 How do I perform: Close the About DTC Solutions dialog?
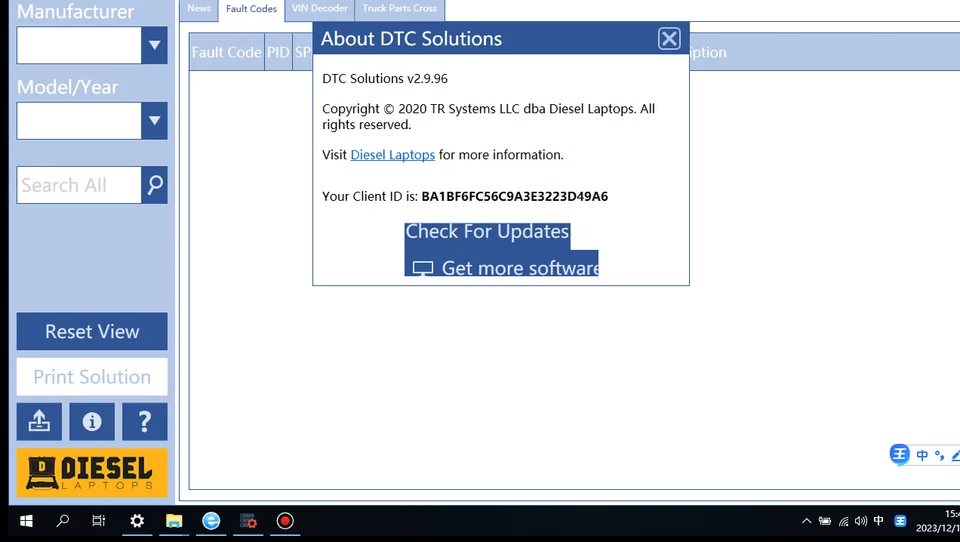tap(669, 39)
